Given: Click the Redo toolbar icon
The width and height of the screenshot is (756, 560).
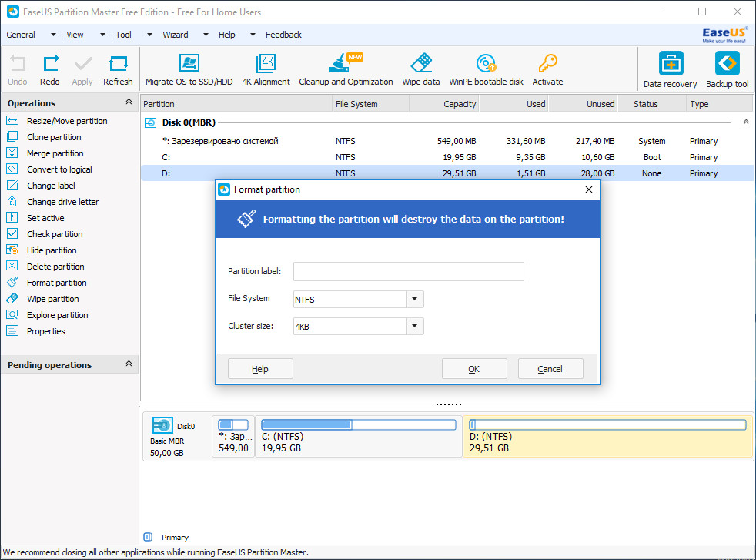Looking at the screenshot, I should (x=50, y=64).
